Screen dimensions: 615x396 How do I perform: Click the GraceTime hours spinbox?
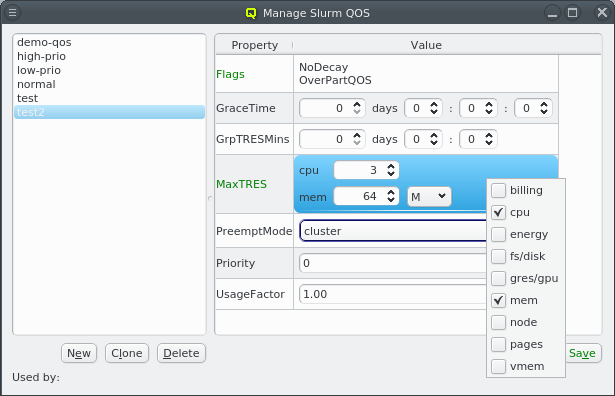(423, 108)
